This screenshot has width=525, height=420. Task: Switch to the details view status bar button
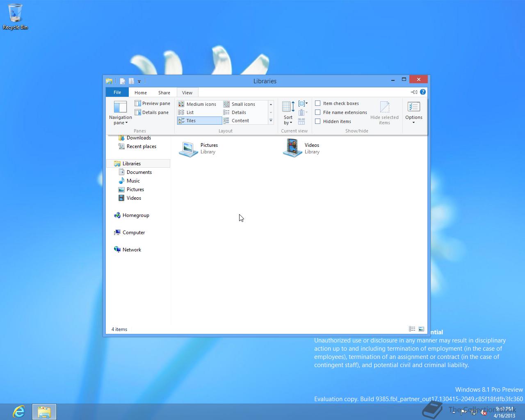click(412, 329)
